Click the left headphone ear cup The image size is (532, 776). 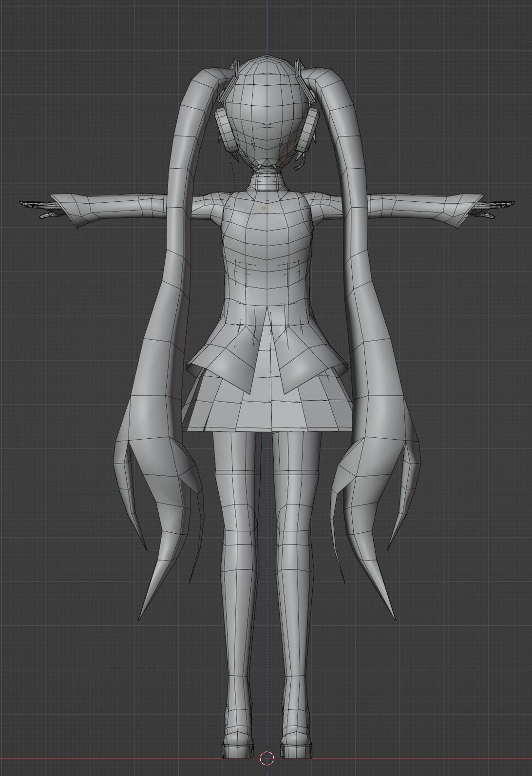pyautogui.click(x=226, y=130)
